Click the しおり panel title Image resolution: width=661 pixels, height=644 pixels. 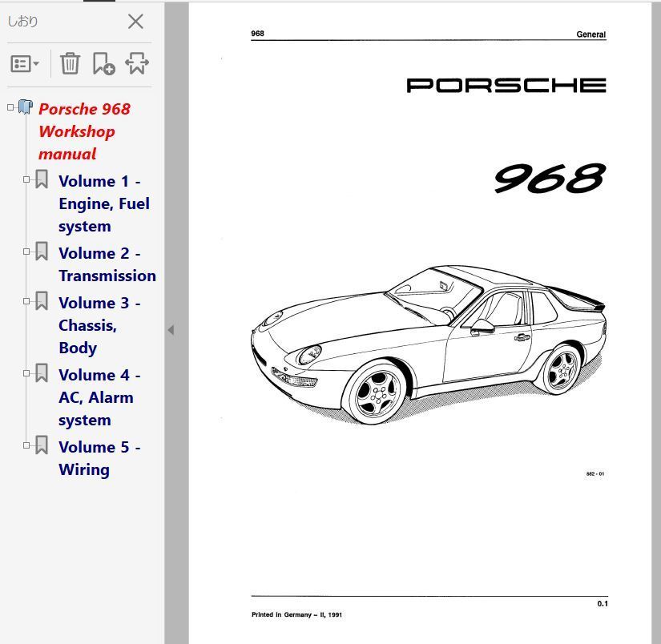22,21
